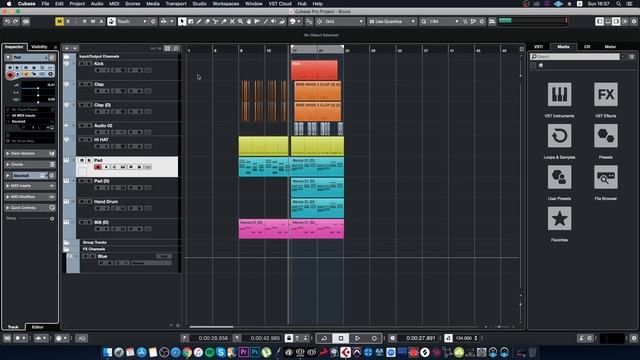Switch to VSTi rack tab

538,47
